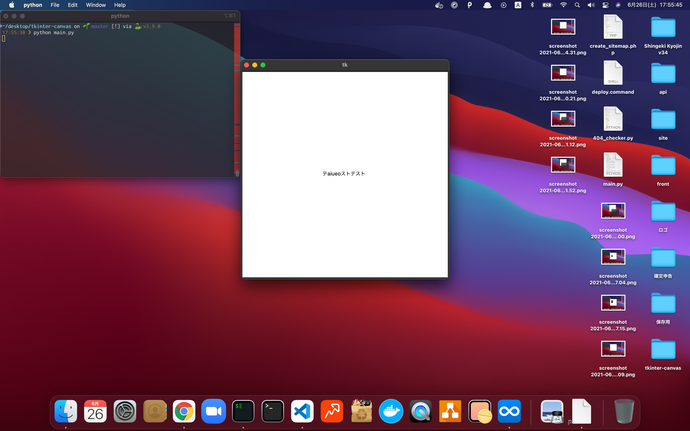
Task: Open Zoom from the Dock
Action: 213,411
